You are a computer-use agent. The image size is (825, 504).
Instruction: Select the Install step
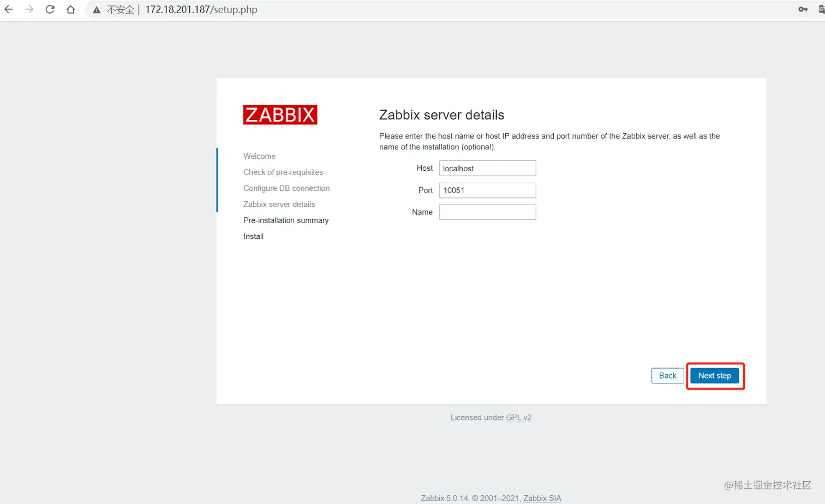tap(253, 236)
